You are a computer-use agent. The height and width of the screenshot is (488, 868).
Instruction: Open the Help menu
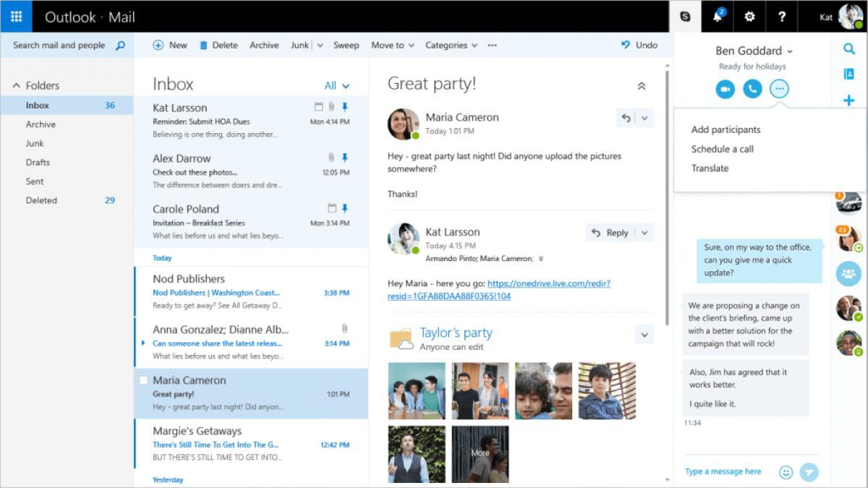tap(782, 17)
